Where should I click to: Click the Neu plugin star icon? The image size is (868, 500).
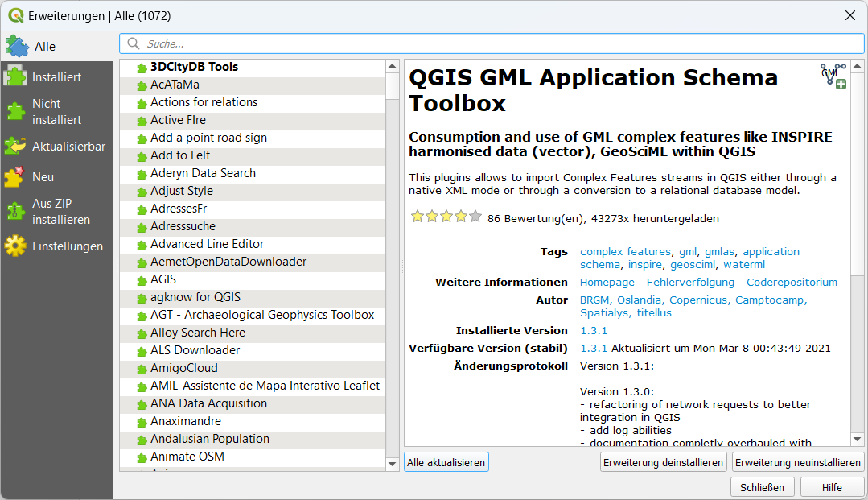[x=16, y=176]
